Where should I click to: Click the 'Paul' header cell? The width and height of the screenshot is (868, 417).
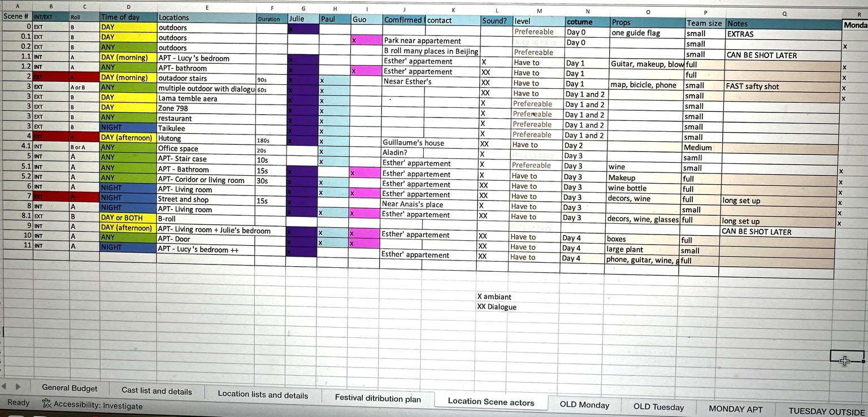point(335,19)
